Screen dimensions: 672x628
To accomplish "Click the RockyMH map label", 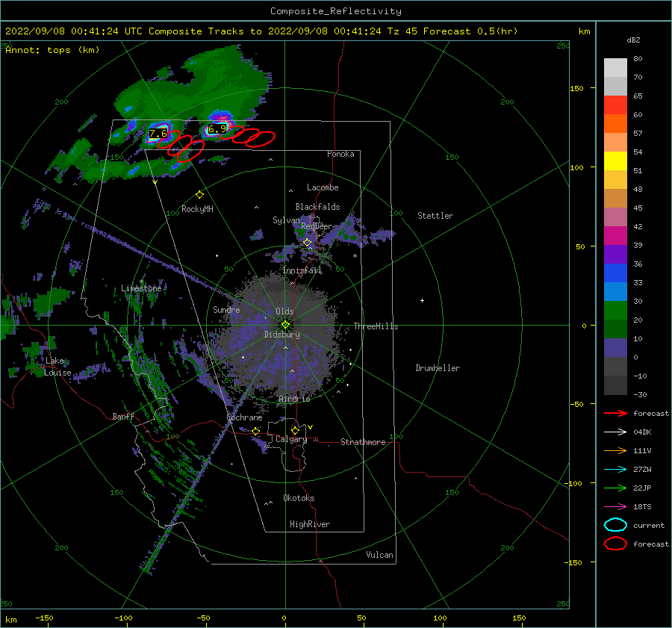I will (197, 209).
